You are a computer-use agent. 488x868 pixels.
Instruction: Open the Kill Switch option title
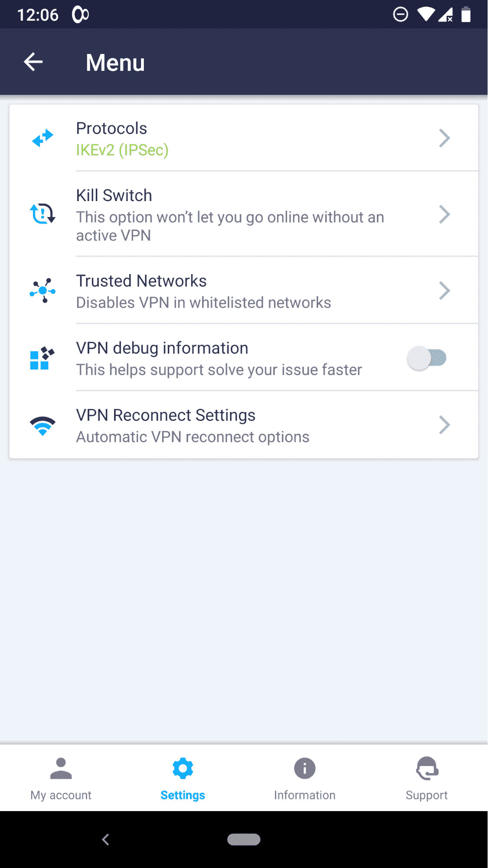114,195
